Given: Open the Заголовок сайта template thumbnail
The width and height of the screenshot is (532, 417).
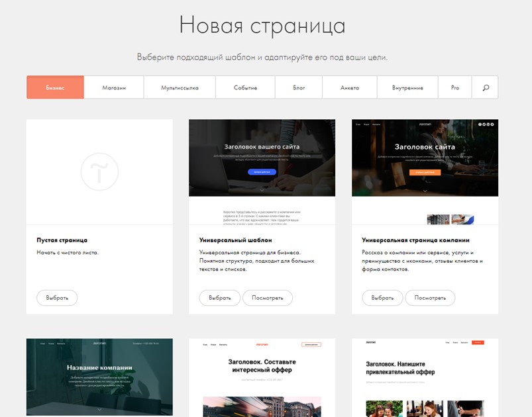Looking at the screenshot, I should pos(425,171).
